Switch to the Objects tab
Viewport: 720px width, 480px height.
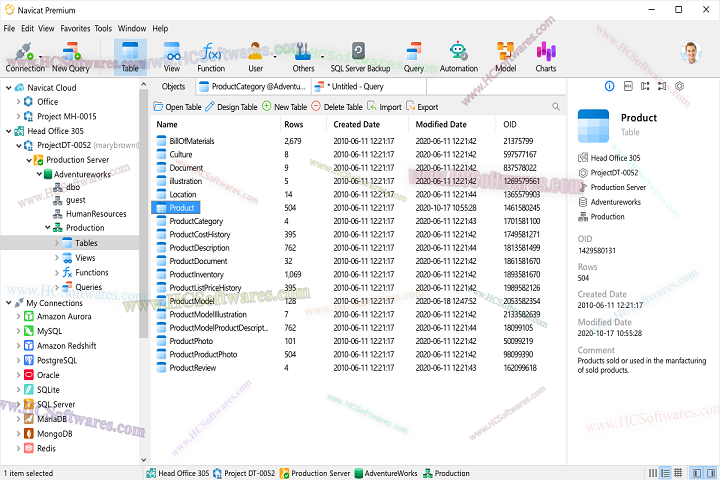tap(173, 86)
